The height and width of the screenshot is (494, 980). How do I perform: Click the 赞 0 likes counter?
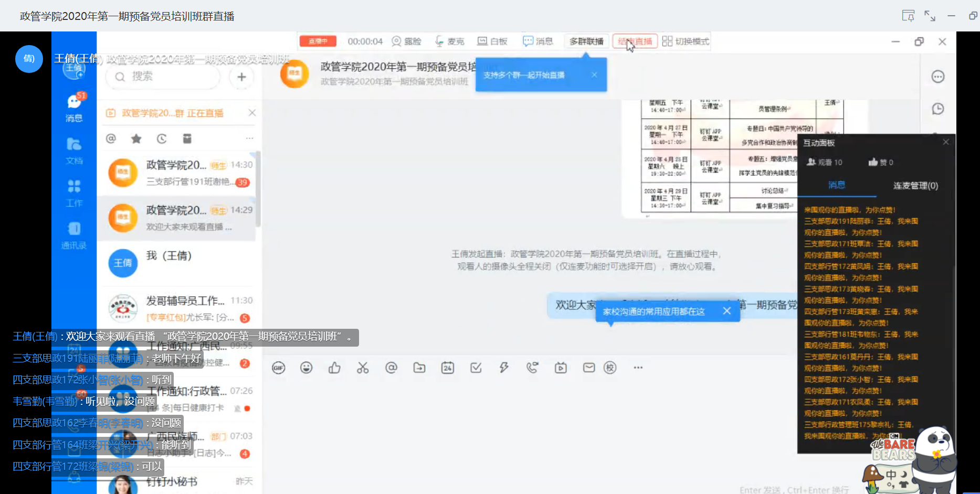tap(881, 163)
